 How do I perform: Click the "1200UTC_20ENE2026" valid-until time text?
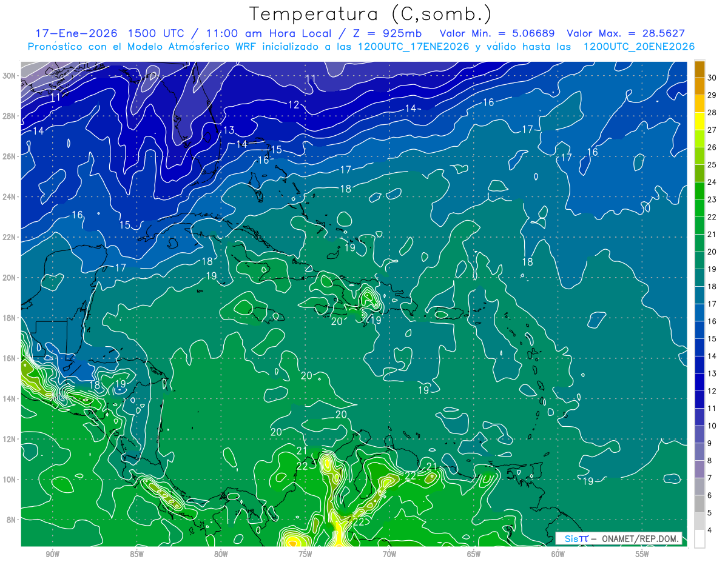[639, 47]
